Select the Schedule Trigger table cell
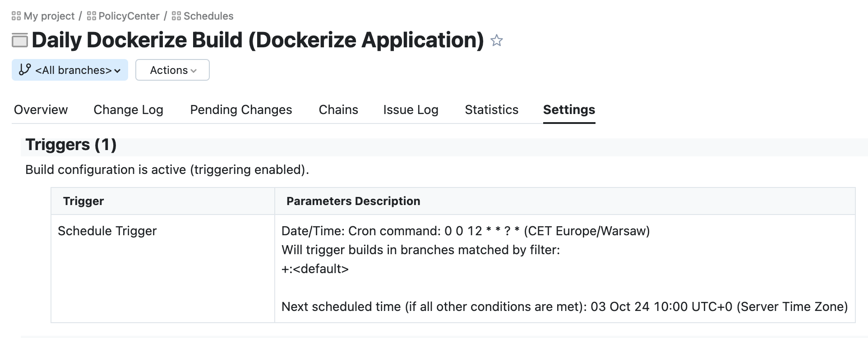The image size is (868, 338). point(107,231)
